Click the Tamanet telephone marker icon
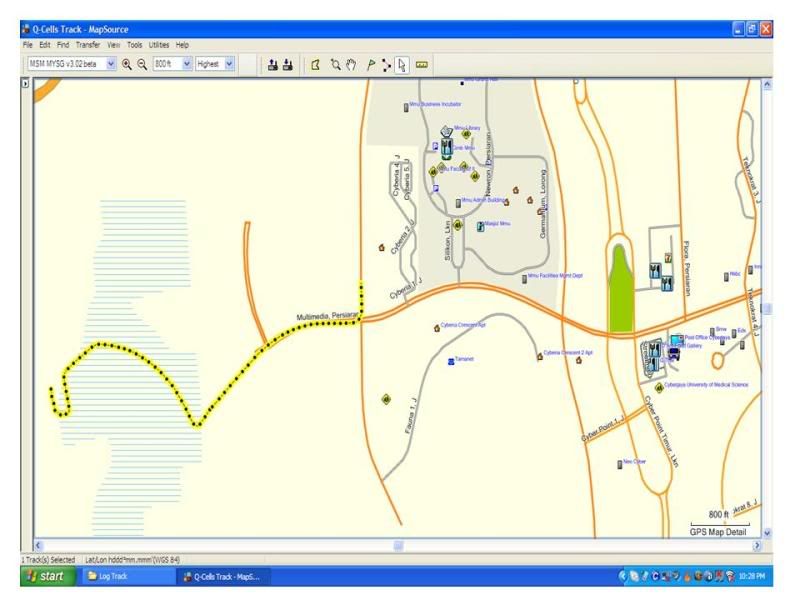Screen dimensions: 800x600 pos(451,362)
